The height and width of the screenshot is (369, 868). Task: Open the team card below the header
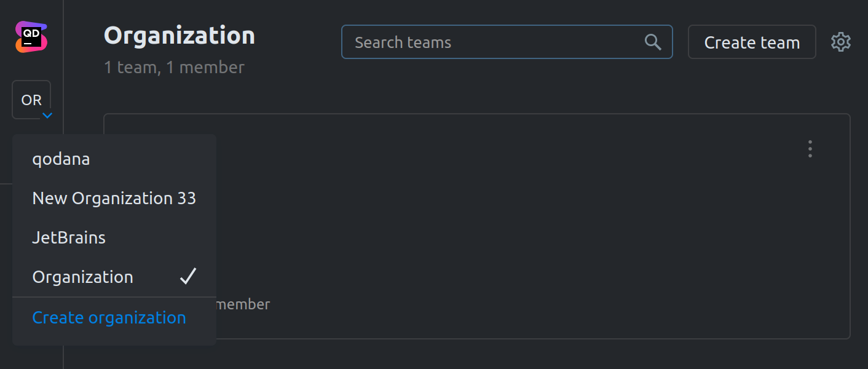coord(492,228)
